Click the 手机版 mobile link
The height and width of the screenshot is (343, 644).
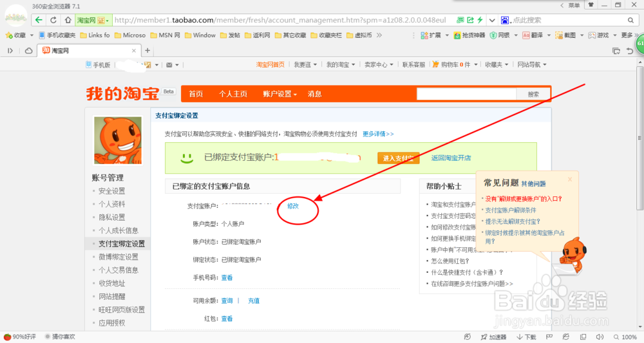(x=98, y=65)
